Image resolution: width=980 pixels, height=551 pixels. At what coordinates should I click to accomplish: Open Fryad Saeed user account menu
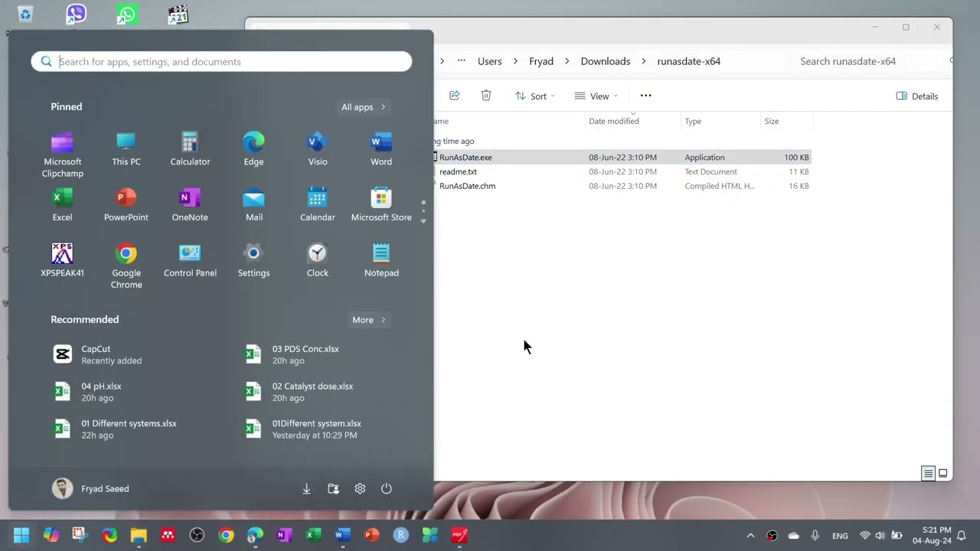(x=90, y=488)
